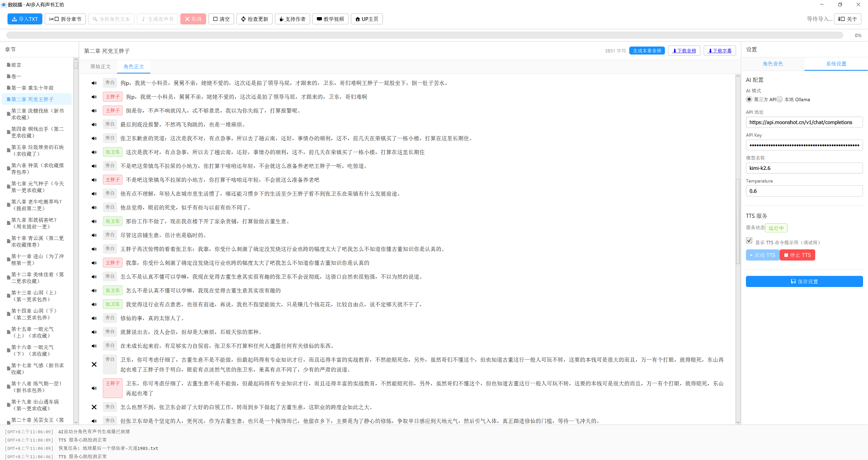Select the 第三方 API radio button

click(x=749, y=99)
